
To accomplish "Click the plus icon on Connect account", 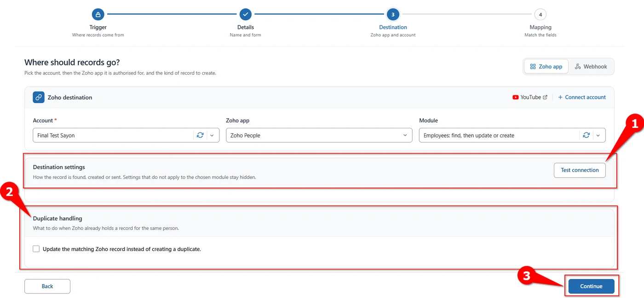I will pos(560,97).
